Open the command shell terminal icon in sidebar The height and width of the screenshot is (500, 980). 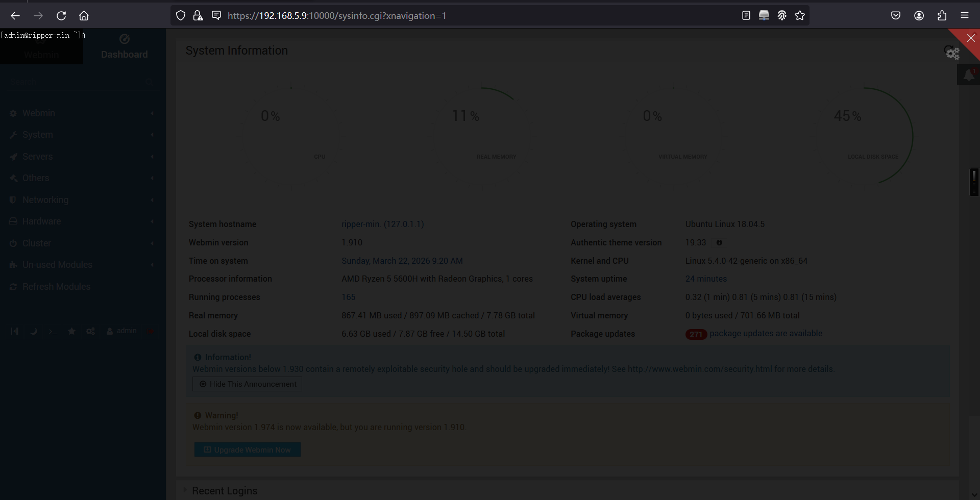point(53,331)
